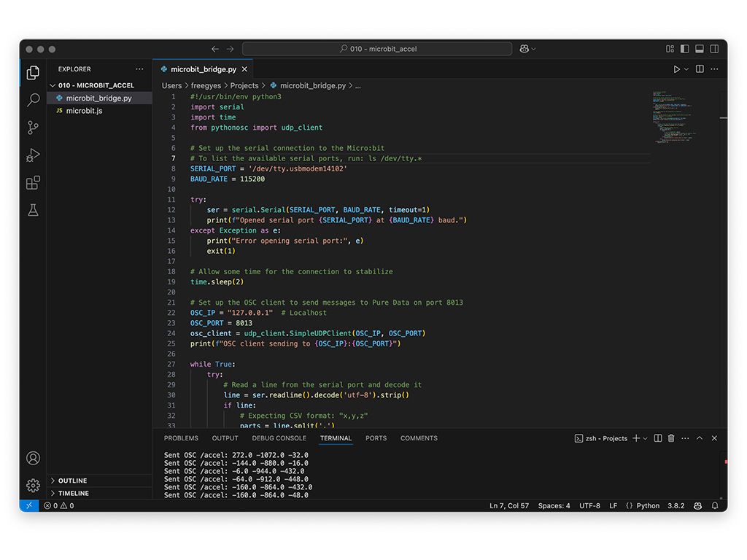This screenshot has width=747, height=560.
Task: Open the Source Control view
Action: click(33, 128)
